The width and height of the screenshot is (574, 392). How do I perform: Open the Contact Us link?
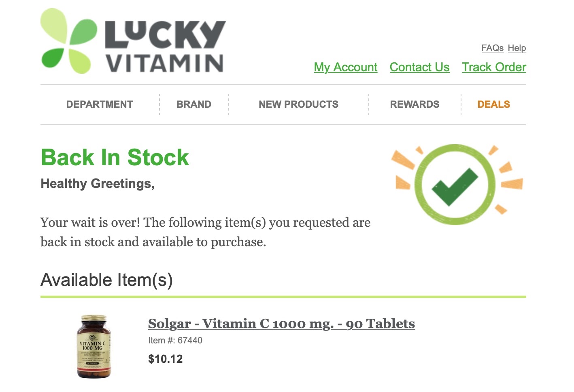[419, 67]
